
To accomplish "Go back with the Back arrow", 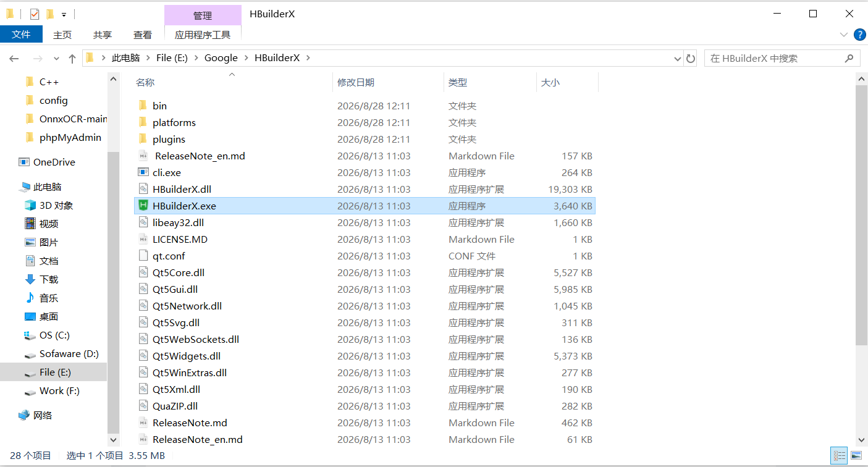I will (x=14, y=58).
